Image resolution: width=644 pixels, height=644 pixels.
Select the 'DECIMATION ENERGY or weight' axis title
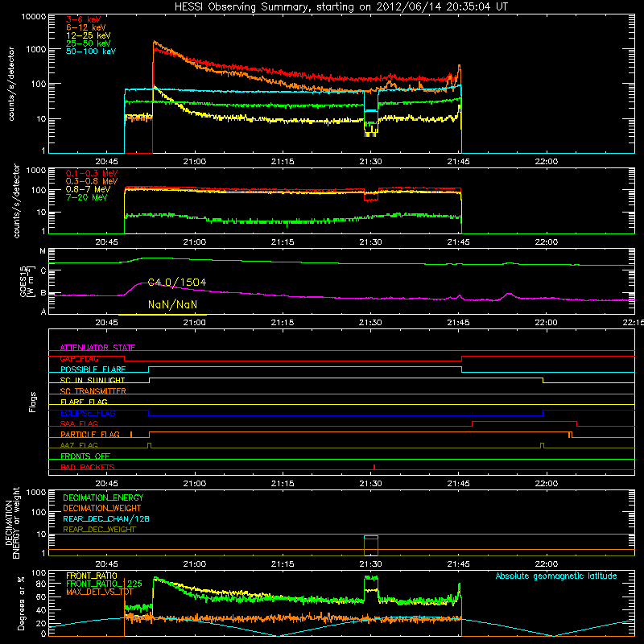click(12, 522)
